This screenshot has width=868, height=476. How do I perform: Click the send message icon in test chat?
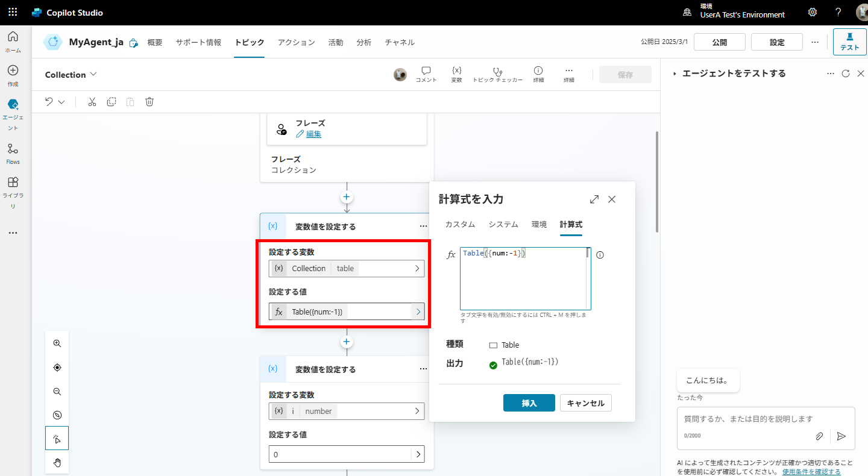(841, 436)
